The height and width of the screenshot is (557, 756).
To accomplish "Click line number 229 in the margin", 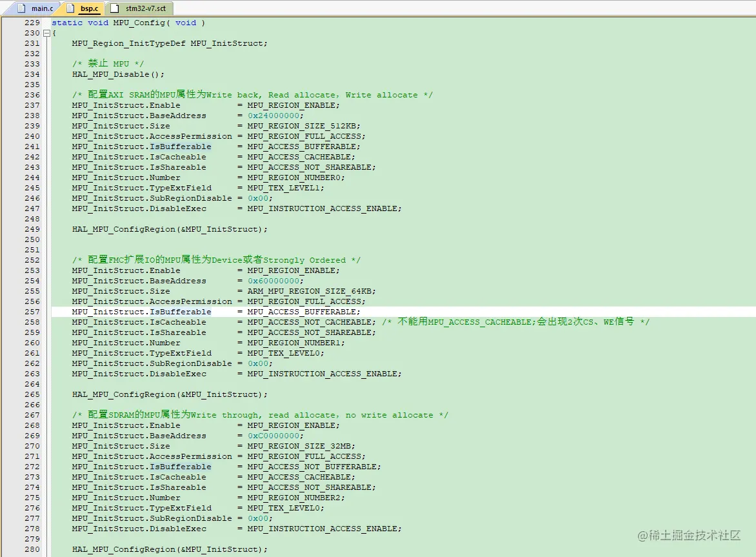I will click(x=32, y=23).
